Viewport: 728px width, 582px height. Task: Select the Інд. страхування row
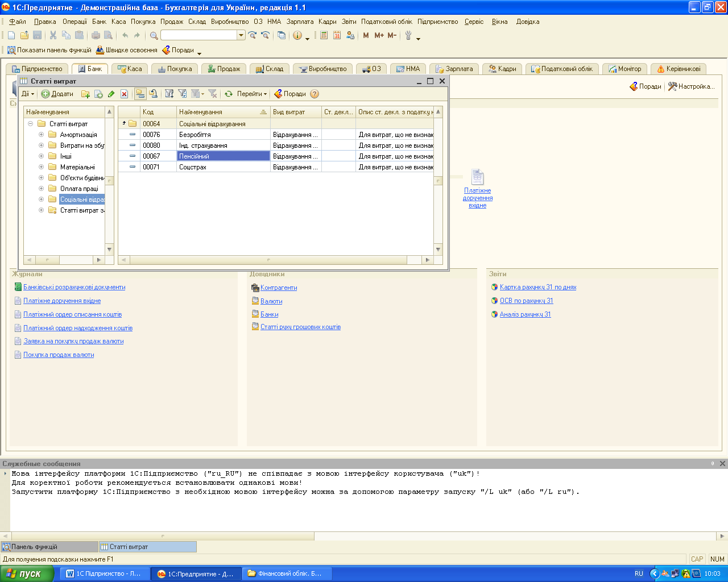tap(276, 145)
